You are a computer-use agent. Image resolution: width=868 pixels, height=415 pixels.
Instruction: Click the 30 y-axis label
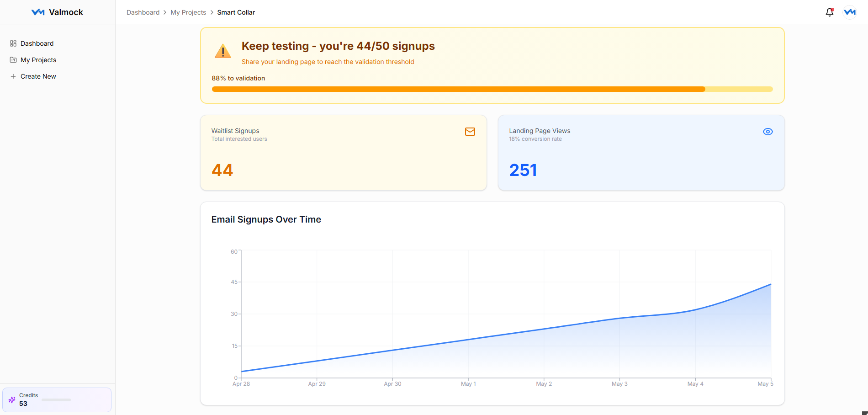[234, 314]
